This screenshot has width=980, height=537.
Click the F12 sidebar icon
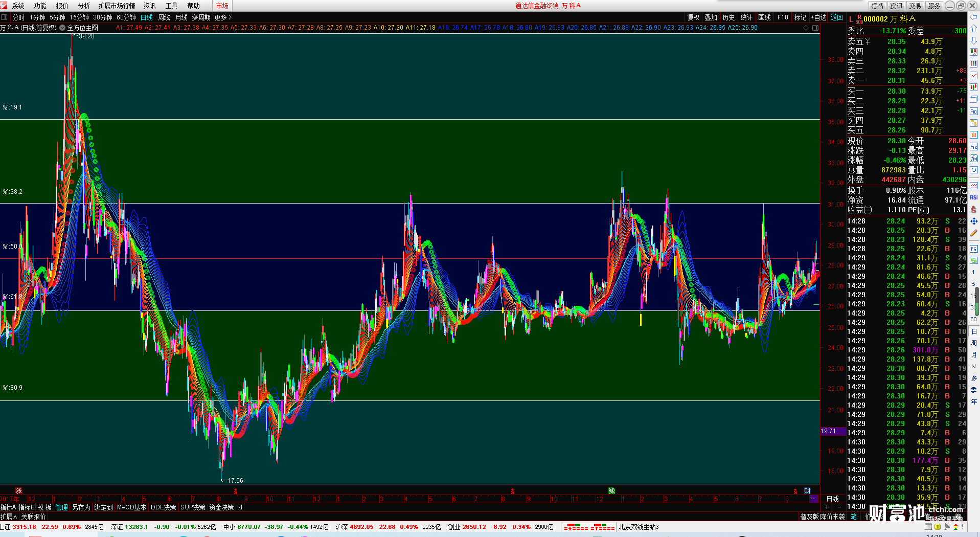(974, 147)
